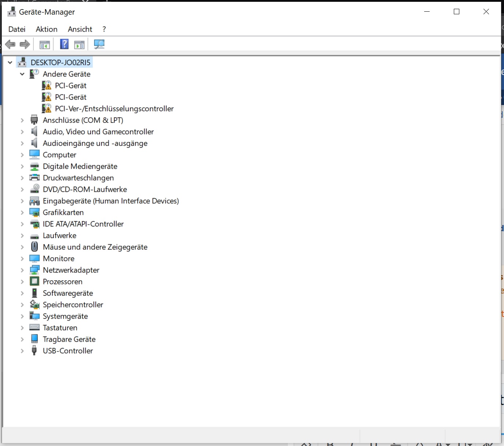The width and height of the screenshot is (504, 446).
Task: Click the Monitore screen icon
Action: [x=34, y=258]
